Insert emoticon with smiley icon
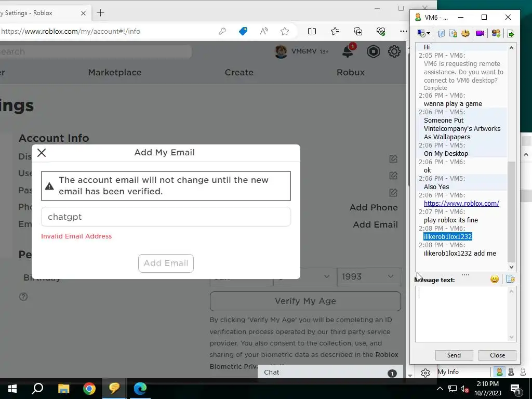The width and height of the screenshot is (532, 399). click(x=495, y=279)
